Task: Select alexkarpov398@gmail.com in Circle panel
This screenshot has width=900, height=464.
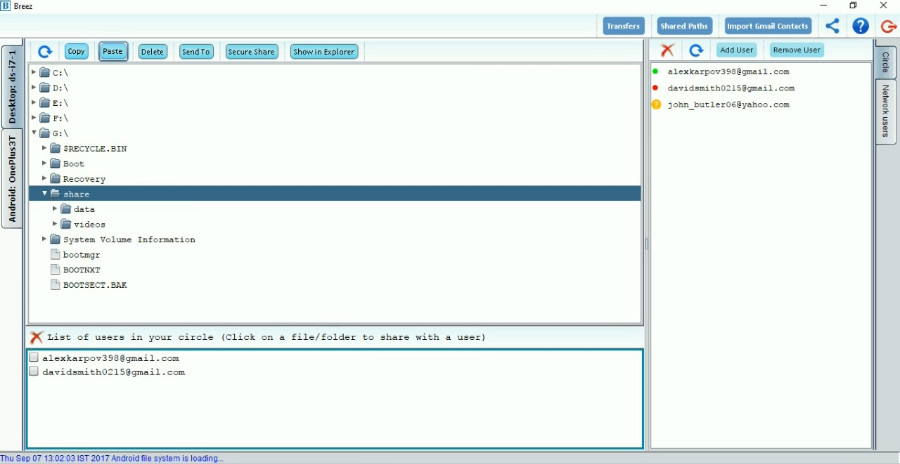Action: (728, 72)
